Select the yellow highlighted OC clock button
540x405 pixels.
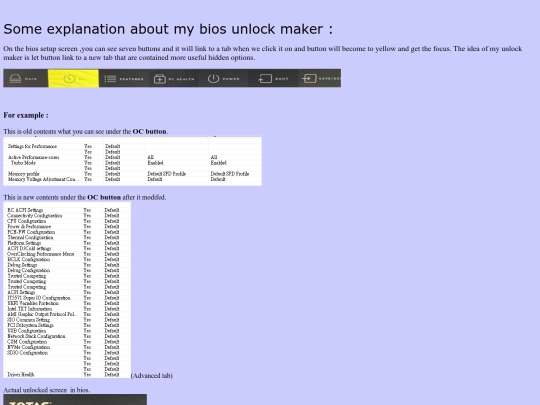tap(73, 79)
